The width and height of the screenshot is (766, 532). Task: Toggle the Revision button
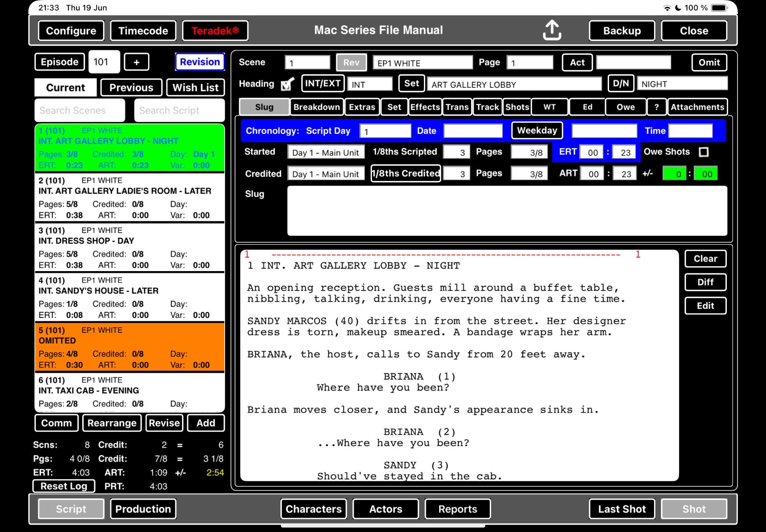200,62
